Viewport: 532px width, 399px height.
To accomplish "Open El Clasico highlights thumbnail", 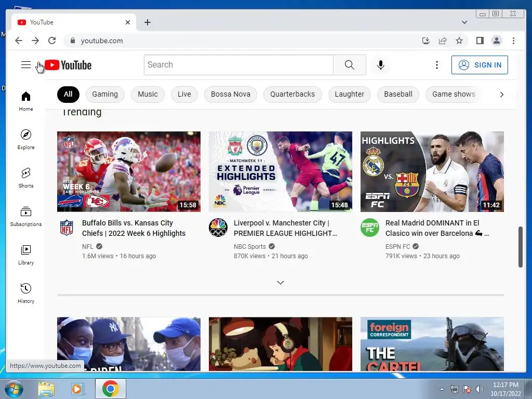I will tap(432, 171).
